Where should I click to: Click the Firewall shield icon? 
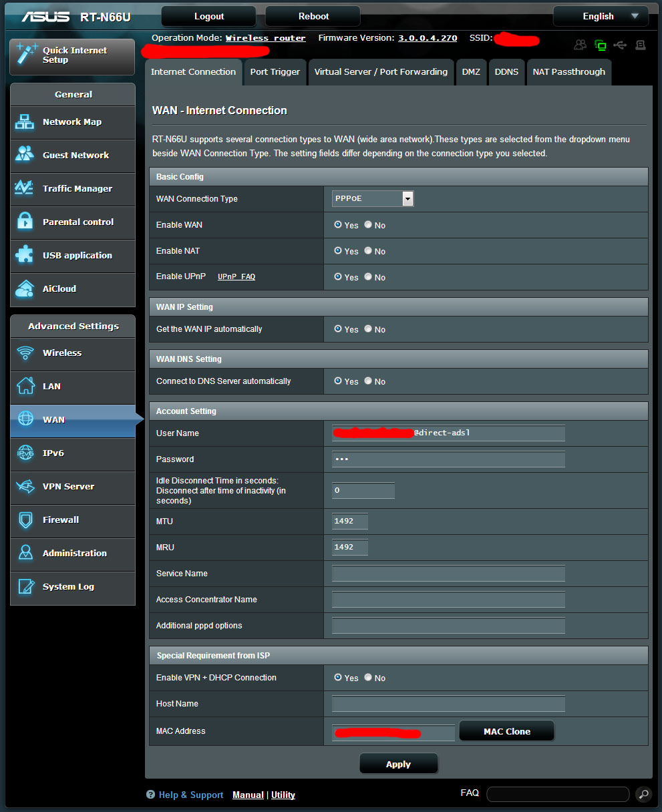pyautogui.click(x=25, y=520)
